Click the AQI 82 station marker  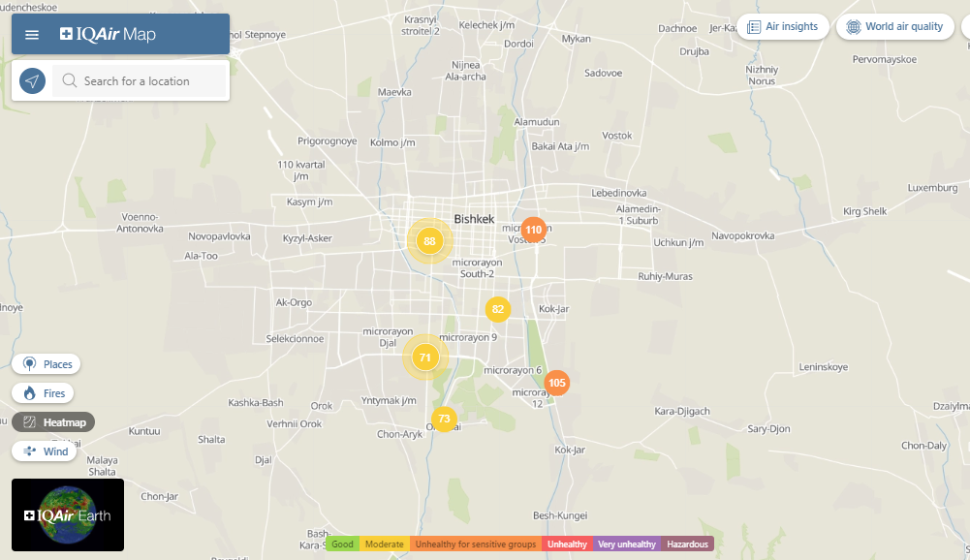498,310
